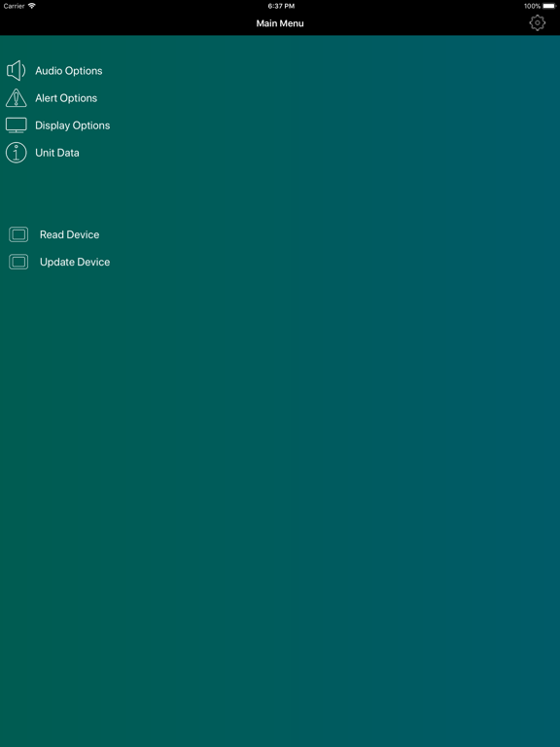Tap the Read Device icon
The height and width of the screenshot is (747, 560).
pyautogui.click(x=18, y=234)
